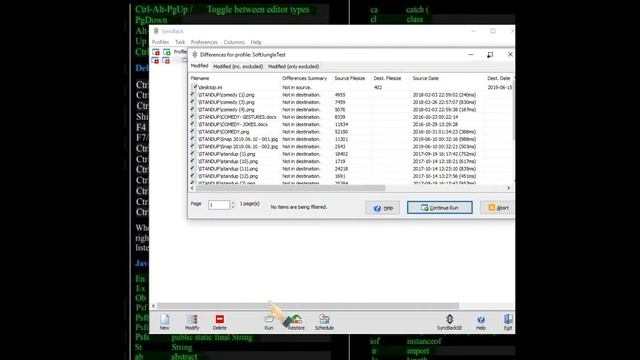
Task: Click the source filesize 52190 cell
Action: coord(341,132)
